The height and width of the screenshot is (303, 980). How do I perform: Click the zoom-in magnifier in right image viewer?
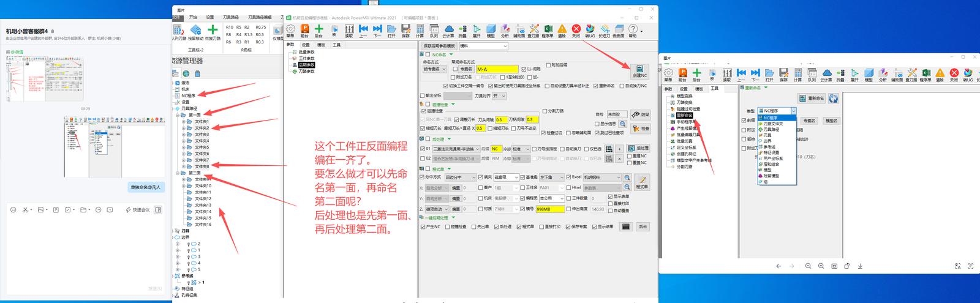click(821, 266)
